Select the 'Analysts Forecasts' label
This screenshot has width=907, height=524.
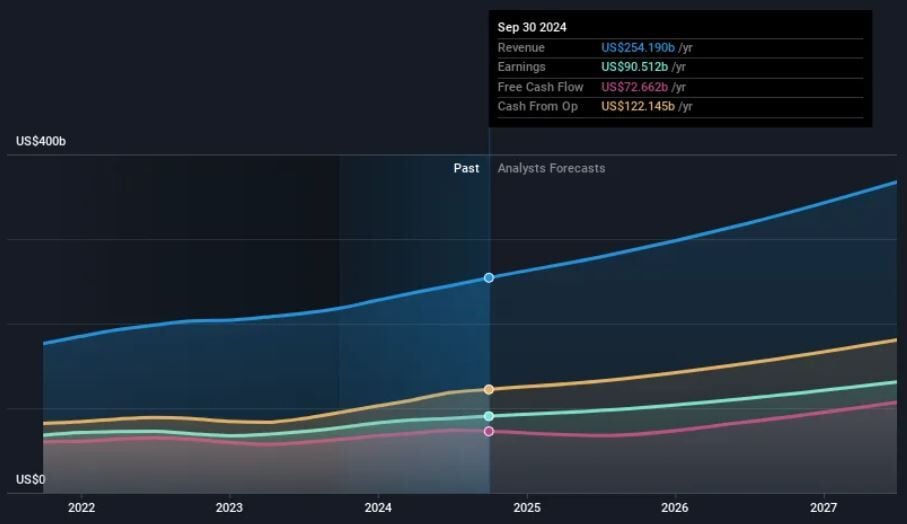tap(551, 168)
